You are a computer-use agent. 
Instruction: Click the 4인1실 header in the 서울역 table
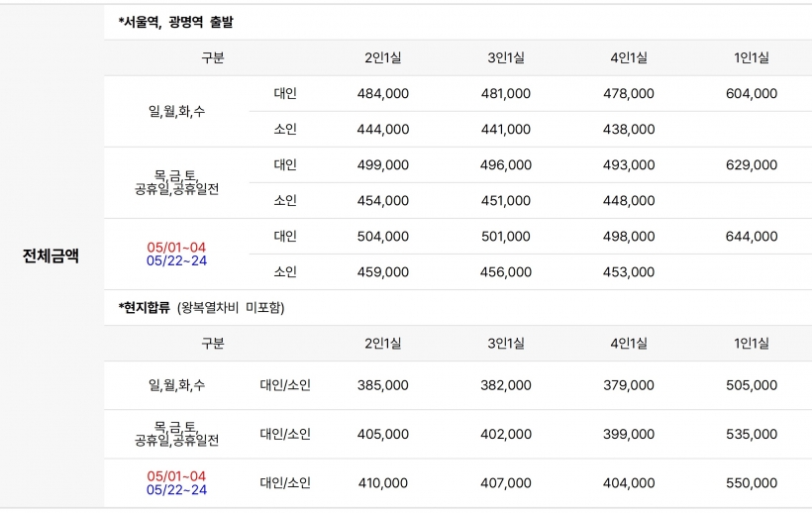628,58
